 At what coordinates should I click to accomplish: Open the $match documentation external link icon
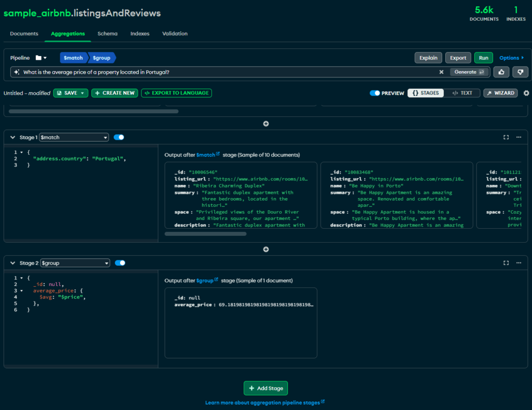218,154
